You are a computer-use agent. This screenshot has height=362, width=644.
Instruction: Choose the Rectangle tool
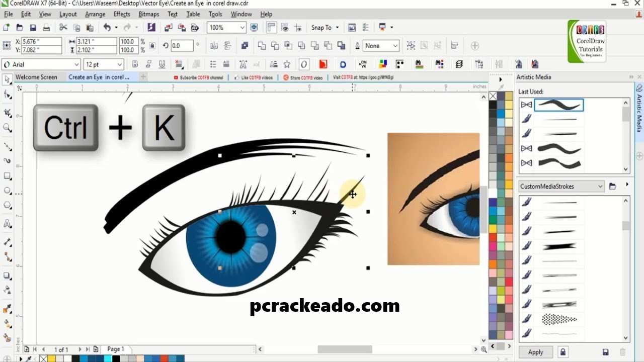7,176
